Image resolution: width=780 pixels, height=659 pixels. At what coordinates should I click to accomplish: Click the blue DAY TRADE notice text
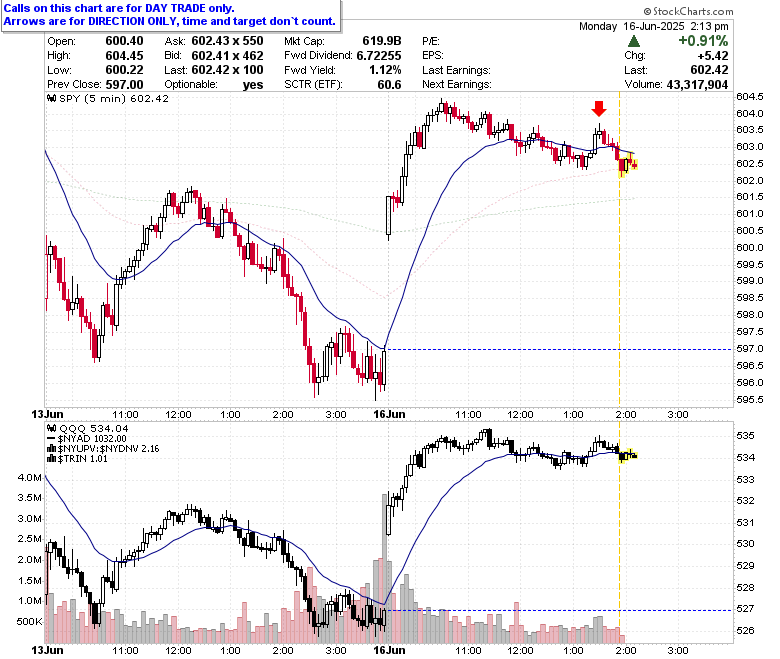pos(169,15)
